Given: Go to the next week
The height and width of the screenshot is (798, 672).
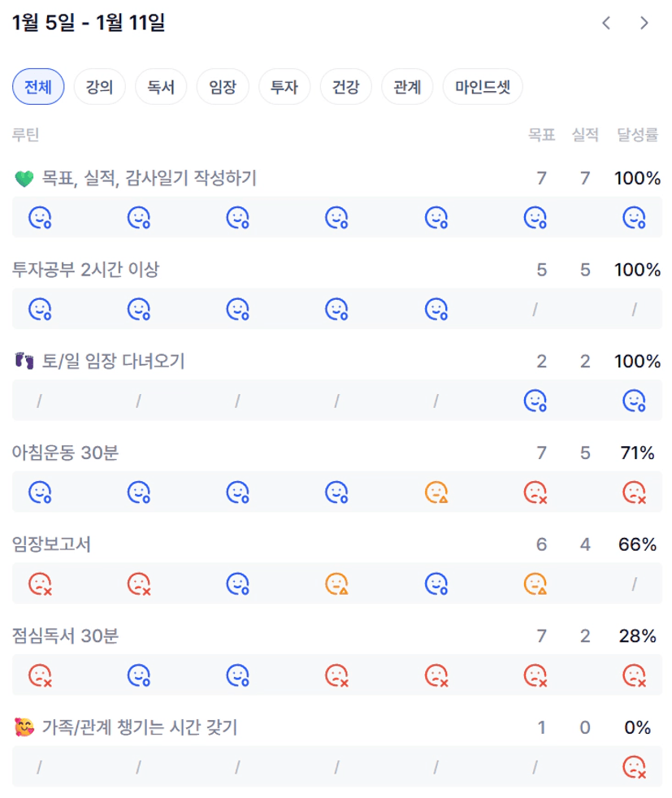Looking at the screenshot, I should pos(644,23).
